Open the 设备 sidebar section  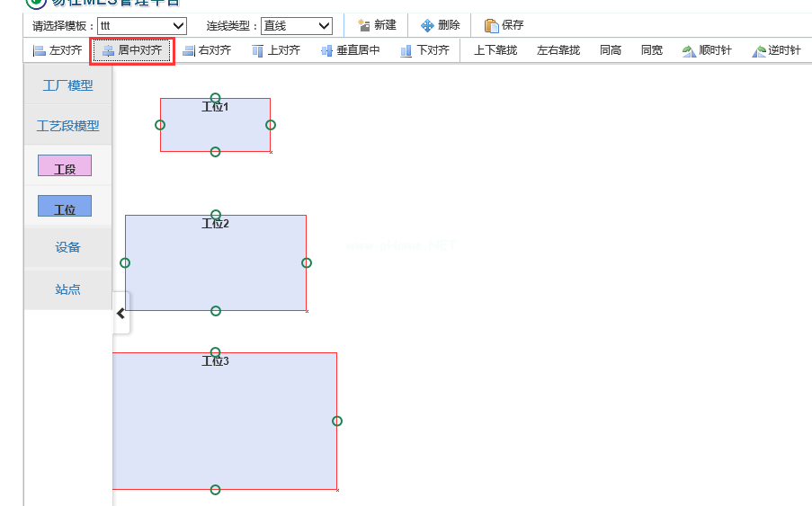68,248
